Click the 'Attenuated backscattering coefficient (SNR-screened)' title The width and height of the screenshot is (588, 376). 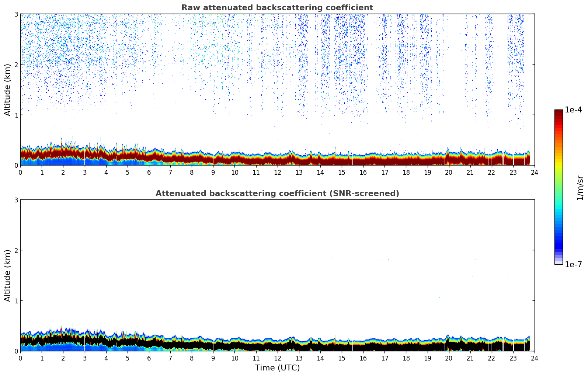point(277,194)
